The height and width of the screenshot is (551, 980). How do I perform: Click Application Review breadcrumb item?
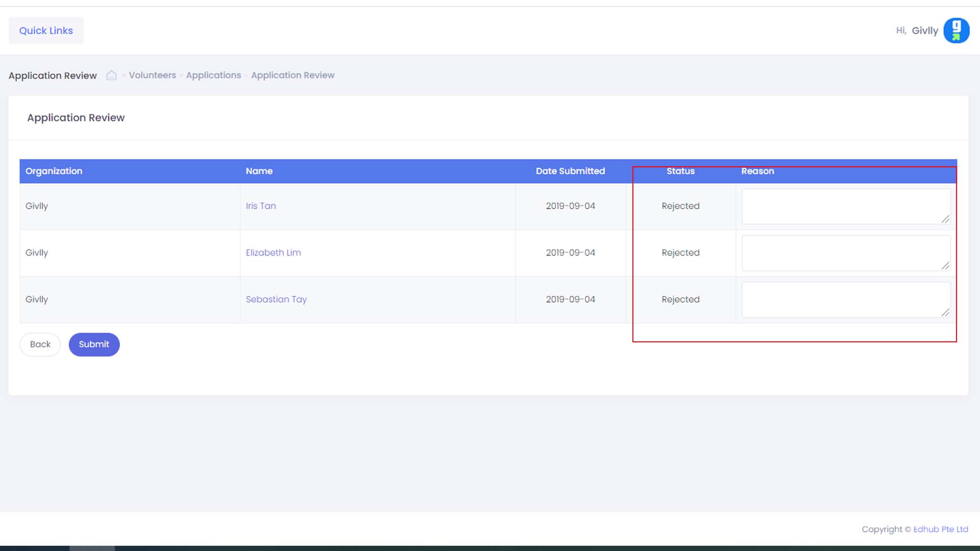pos(292,76)
